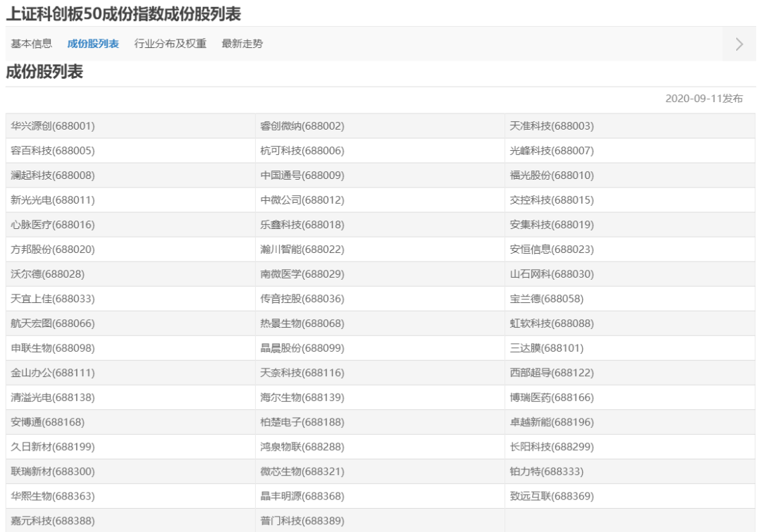Select 热景生物(688068) entry
Screen dimensions: 761x532
pos(302,323)
